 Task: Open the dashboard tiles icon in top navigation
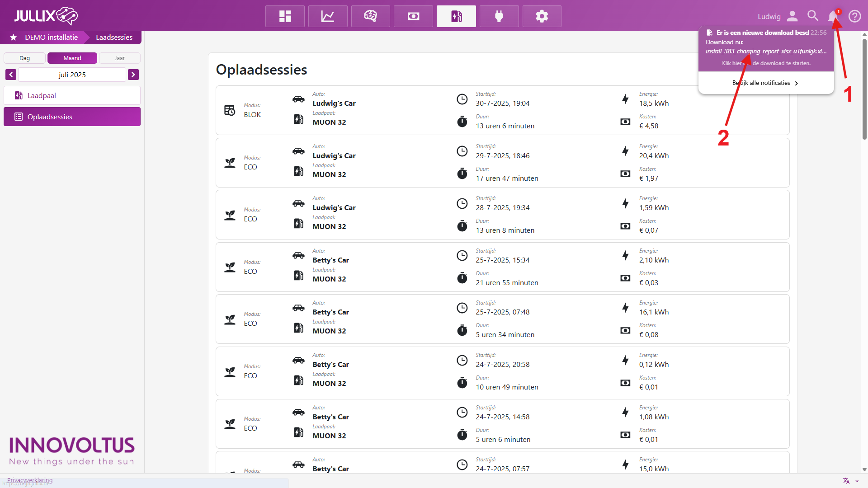tap(285, 16)
